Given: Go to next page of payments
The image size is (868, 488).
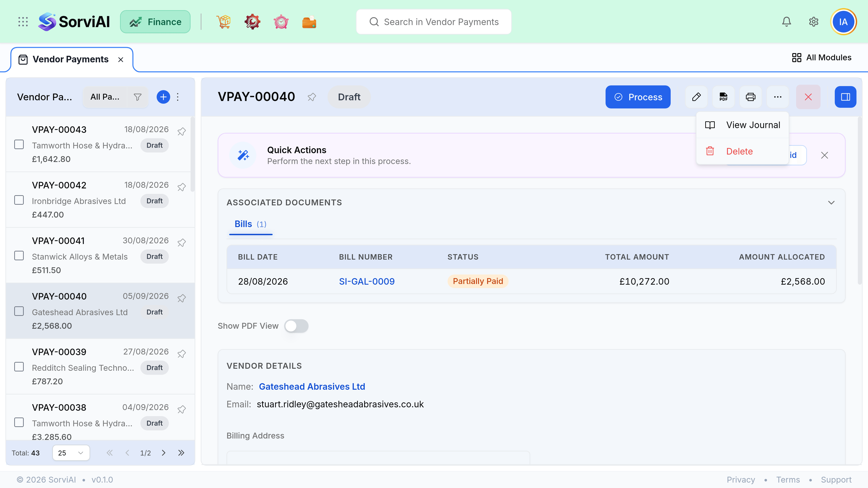Looking at the screenshot, I should coord(163,453).
